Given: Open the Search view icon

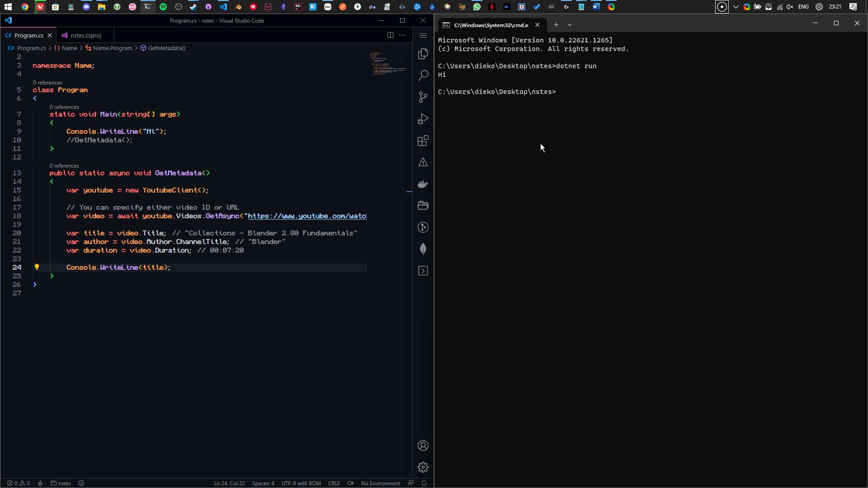Looking at the screenshot, I should (423, 75).
